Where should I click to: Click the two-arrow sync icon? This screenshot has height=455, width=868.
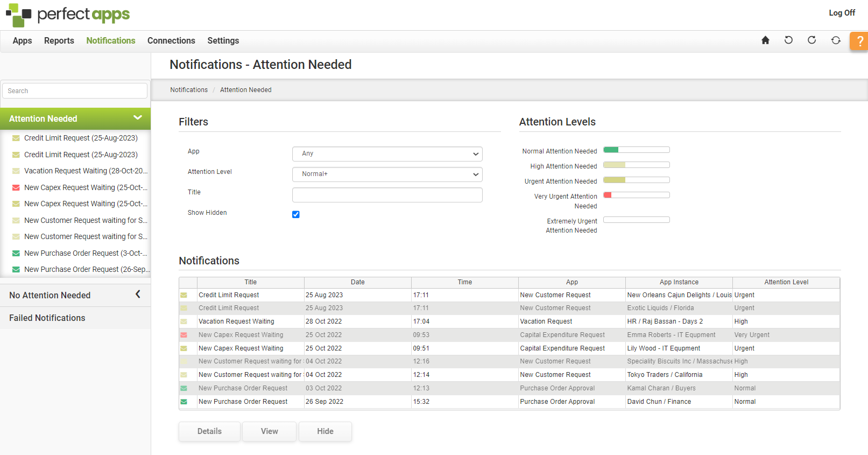point(835,40)
